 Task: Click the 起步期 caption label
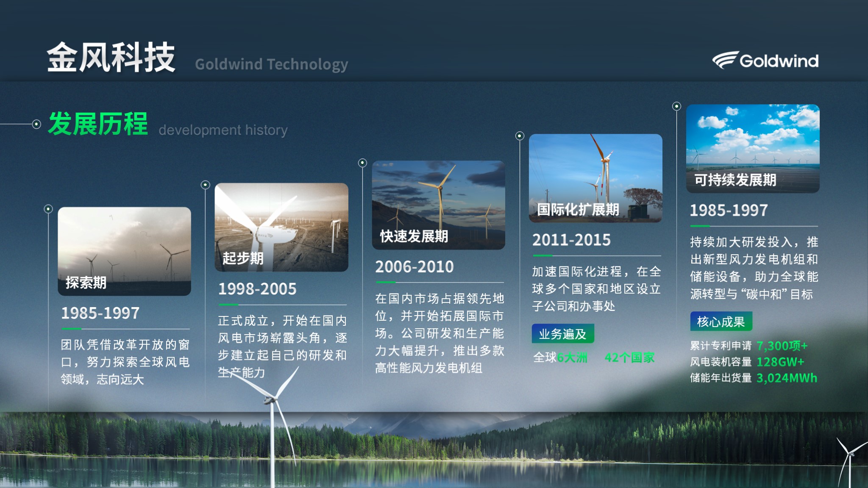[x=243, y=258]
